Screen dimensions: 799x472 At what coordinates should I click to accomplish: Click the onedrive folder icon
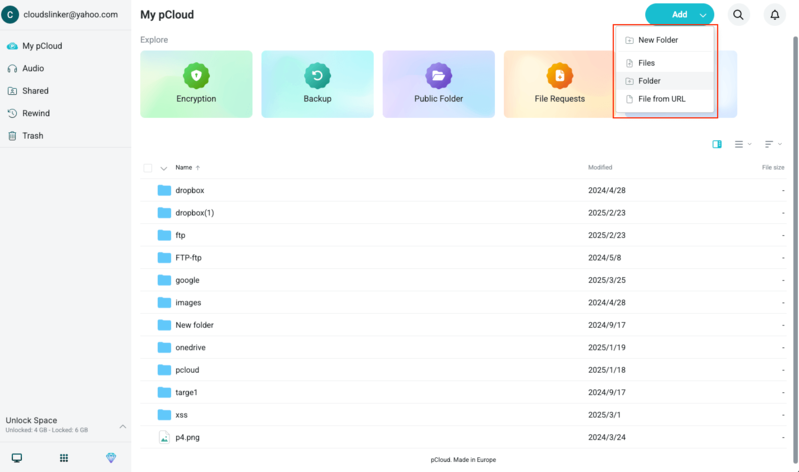click(164, 347)
